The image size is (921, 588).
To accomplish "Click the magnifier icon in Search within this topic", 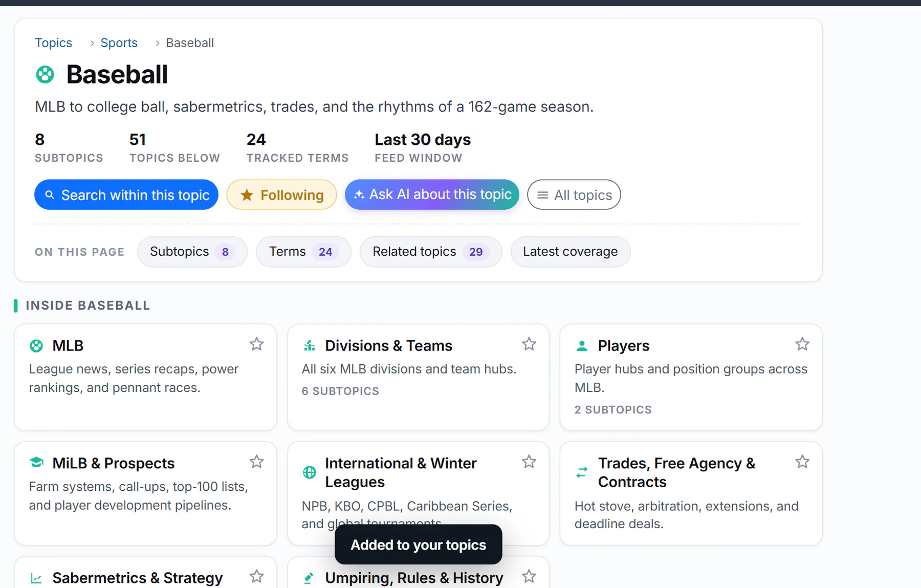I will (x=50, y=195).
